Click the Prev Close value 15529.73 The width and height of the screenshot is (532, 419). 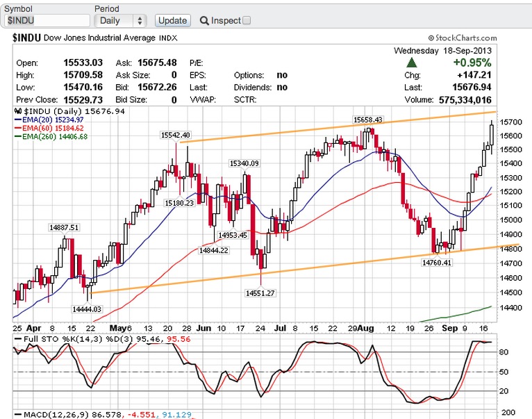click(x=83, y=100)
